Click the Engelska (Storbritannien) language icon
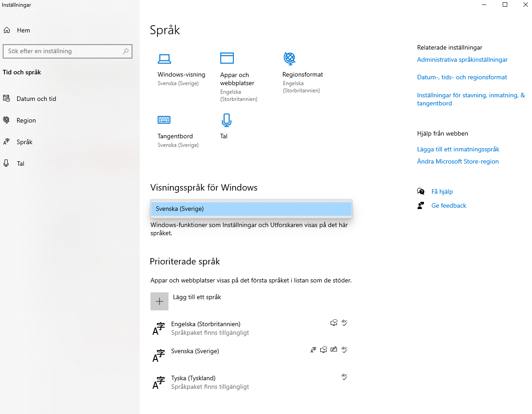Screen dimensions: 532x414 (x=159, y=328)
